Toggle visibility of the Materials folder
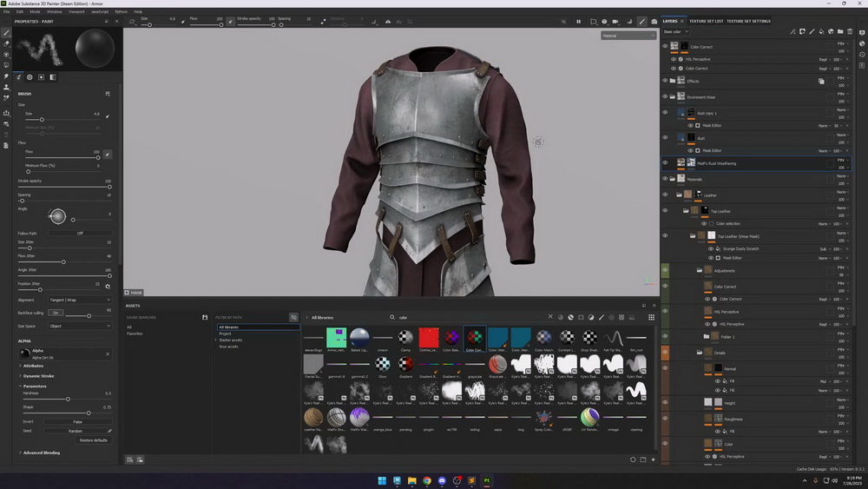This screenshot has height=489, width=868. pyautogui.click(x=665, y=179)
